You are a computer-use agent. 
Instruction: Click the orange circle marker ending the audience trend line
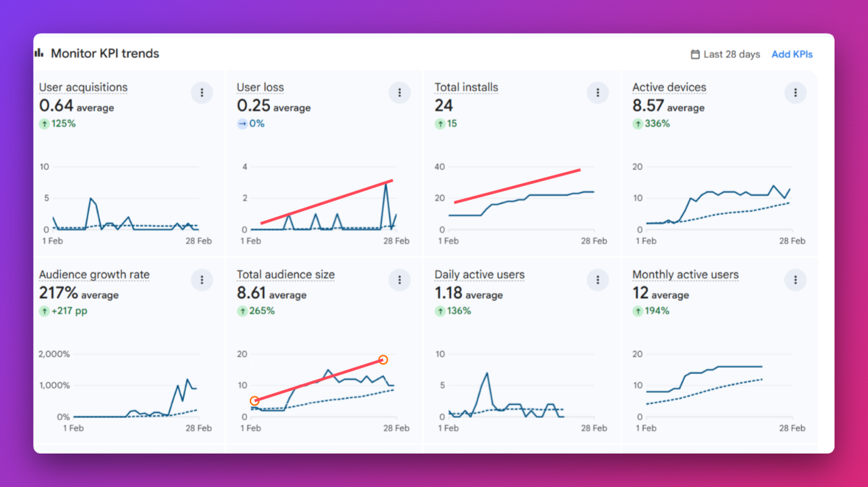pos(383,360)
